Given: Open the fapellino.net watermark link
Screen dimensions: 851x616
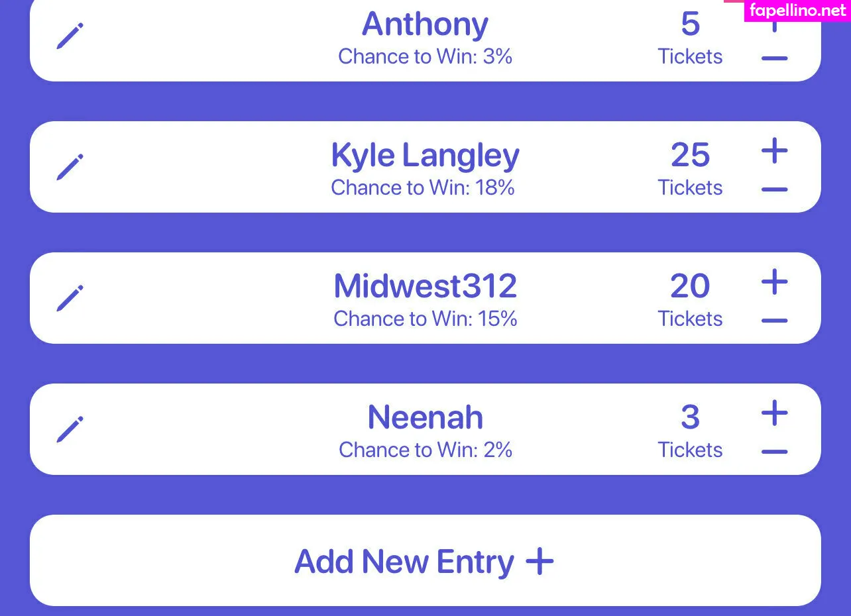Looking at the screenshot, I should (x=797, y=11).
